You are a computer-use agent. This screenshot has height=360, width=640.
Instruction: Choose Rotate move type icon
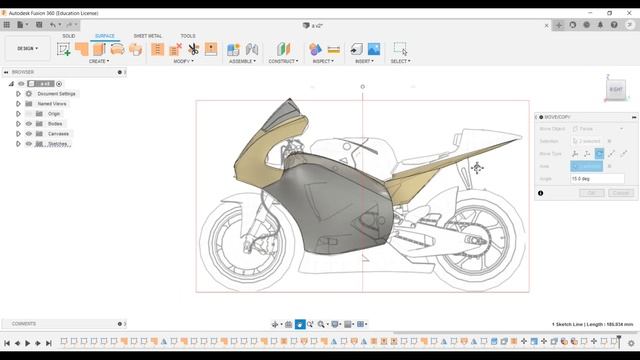[x=599, y=154]
